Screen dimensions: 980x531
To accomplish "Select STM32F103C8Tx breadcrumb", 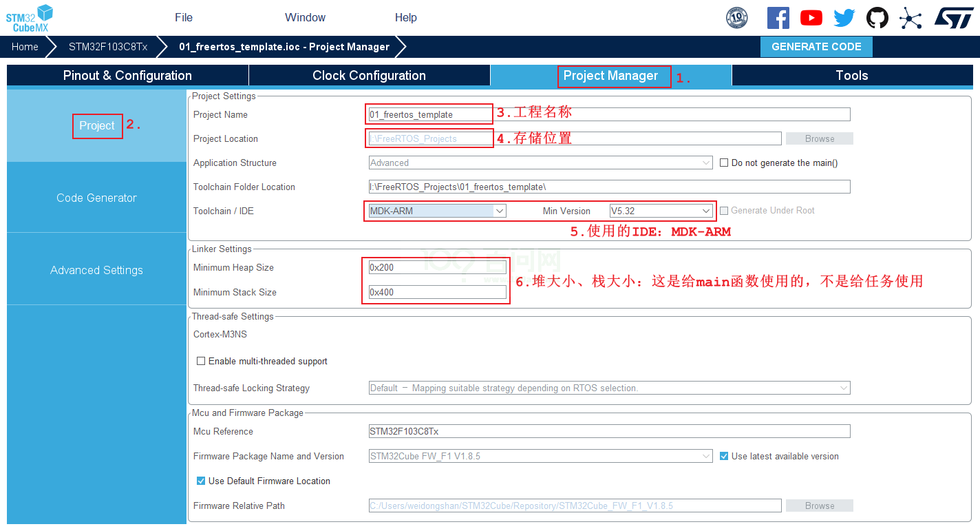I will pos(108,47).
